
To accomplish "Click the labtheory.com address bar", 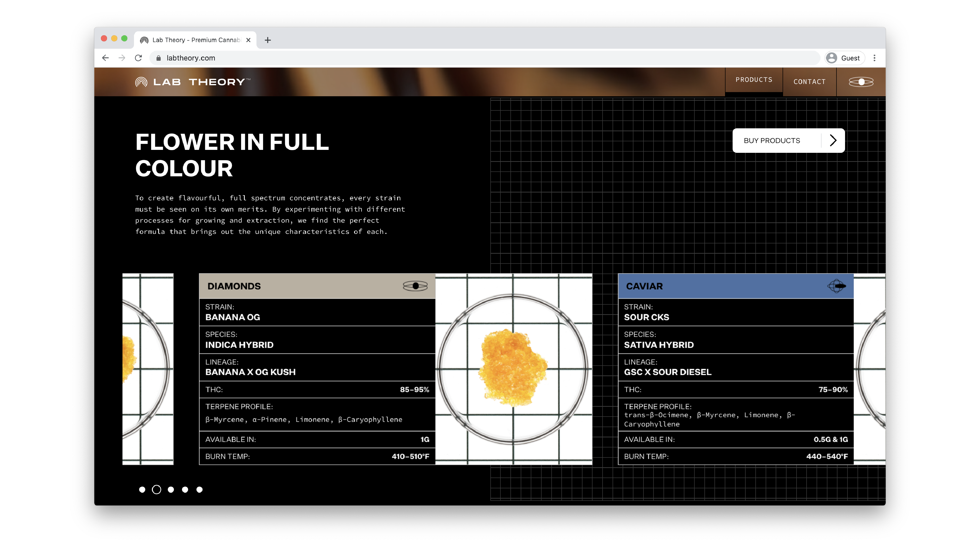I will 485,58.
